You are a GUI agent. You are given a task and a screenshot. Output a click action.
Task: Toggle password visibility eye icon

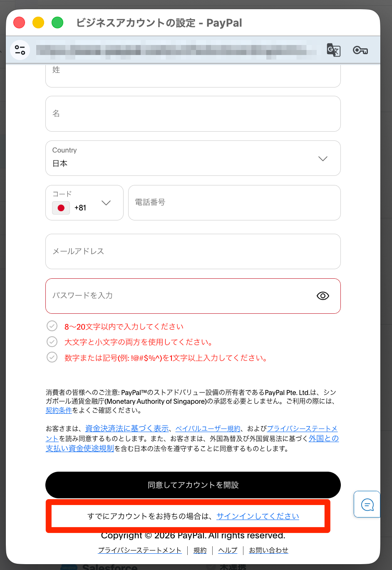pos(323,296)
